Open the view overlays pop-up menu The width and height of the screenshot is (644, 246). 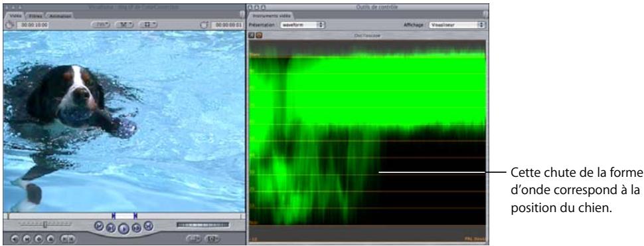148,25
